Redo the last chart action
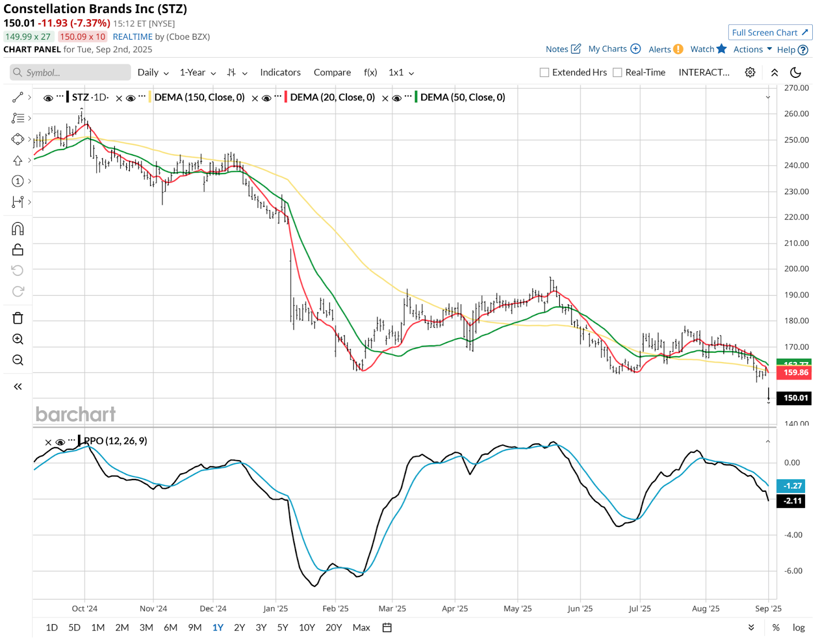Image resolution: width=831 pixels, height=644 pixels. [x=18, y=291]
